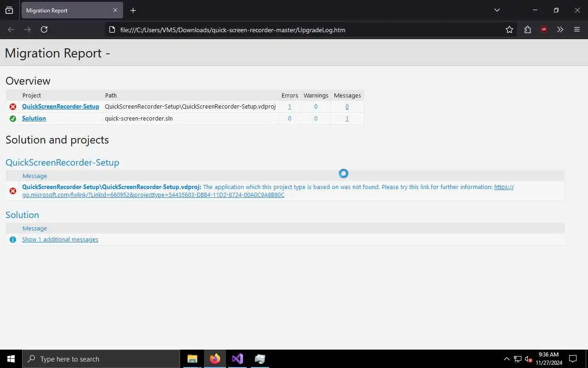588x368 pixels.
Task: Open the notification center icon
Action: [573, 359]
